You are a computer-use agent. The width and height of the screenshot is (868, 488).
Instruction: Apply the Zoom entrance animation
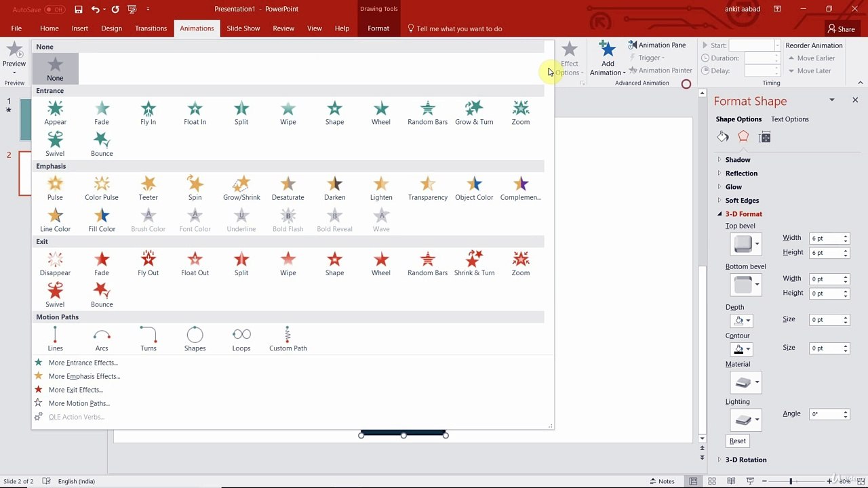(x=521, y=113)
